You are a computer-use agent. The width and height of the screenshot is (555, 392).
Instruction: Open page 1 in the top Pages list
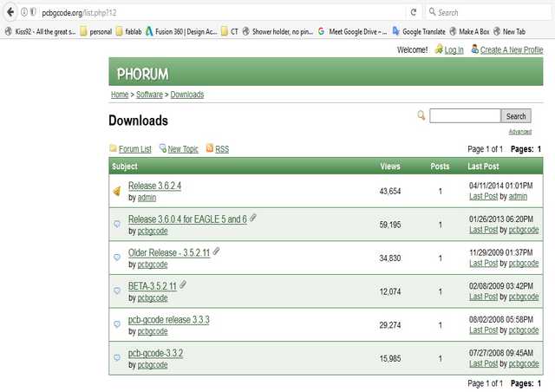click(539, 149)
